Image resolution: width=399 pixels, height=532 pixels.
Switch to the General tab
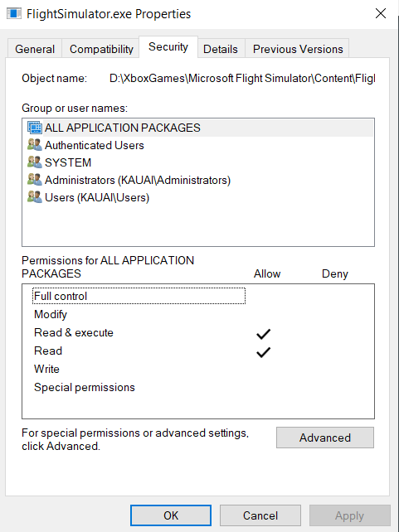[x=35, y=49]
